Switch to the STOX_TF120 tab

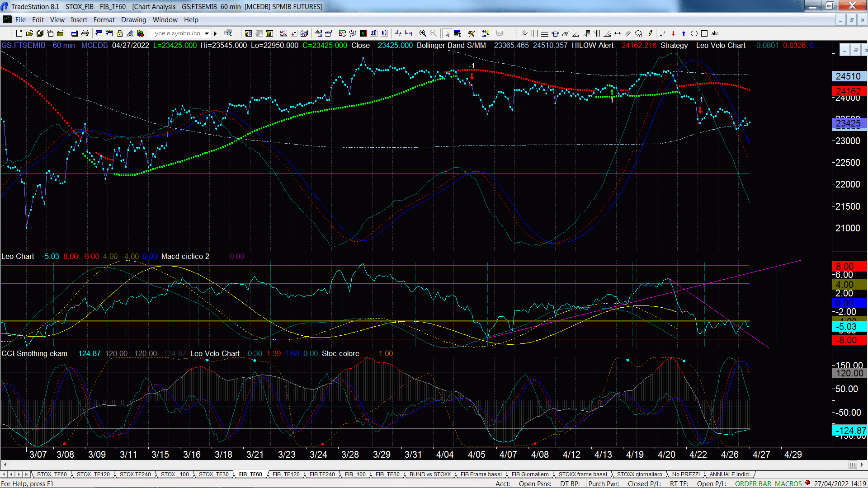tap(93, 474)
